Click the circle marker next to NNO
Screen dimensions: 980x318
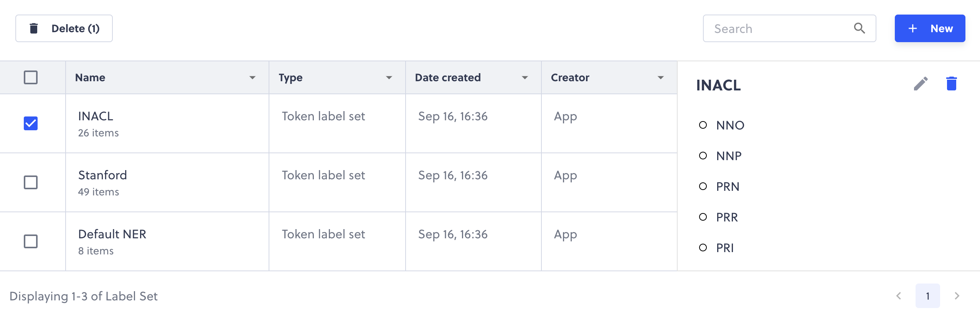[703, 125]
